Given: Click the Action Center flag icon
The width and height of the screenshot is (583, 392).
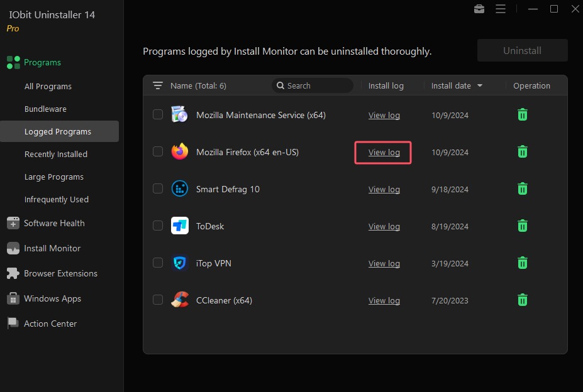Looking at the screenshot, I should tap(13, 324).
